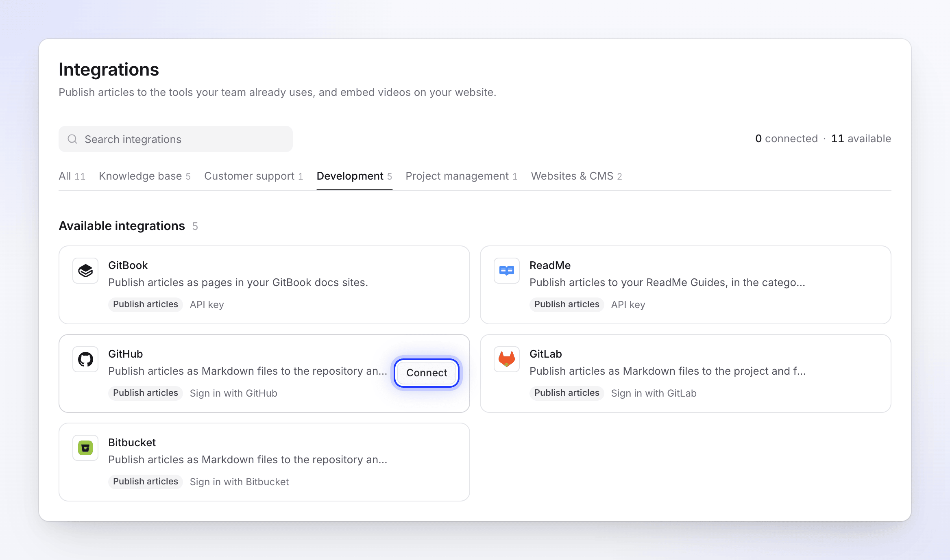The width and height of the screenshot is (950, 560).
Task: Select the Development tab
Action: tap(354, 176)
